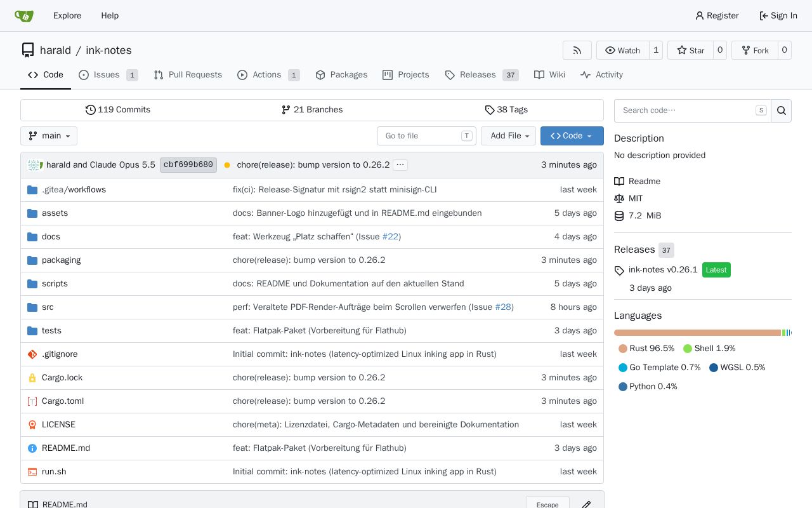The image size is (812, 508).
Task: Fork the ink-notes repository
Action: click(x=754, y=50)
